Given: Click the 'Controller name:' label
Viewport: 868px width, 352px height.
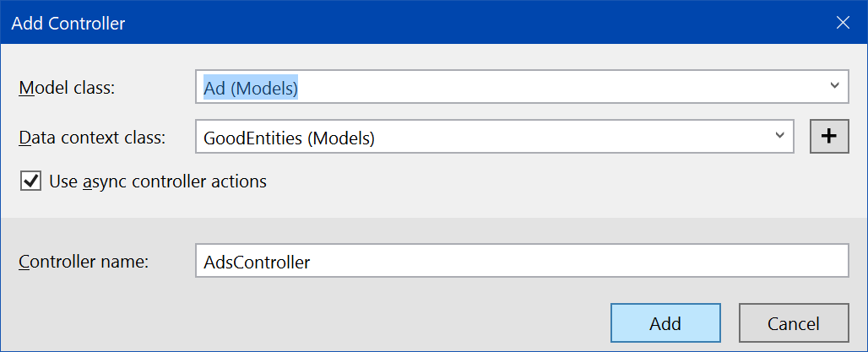Looking at the screenshot, I should click(84, 262).
